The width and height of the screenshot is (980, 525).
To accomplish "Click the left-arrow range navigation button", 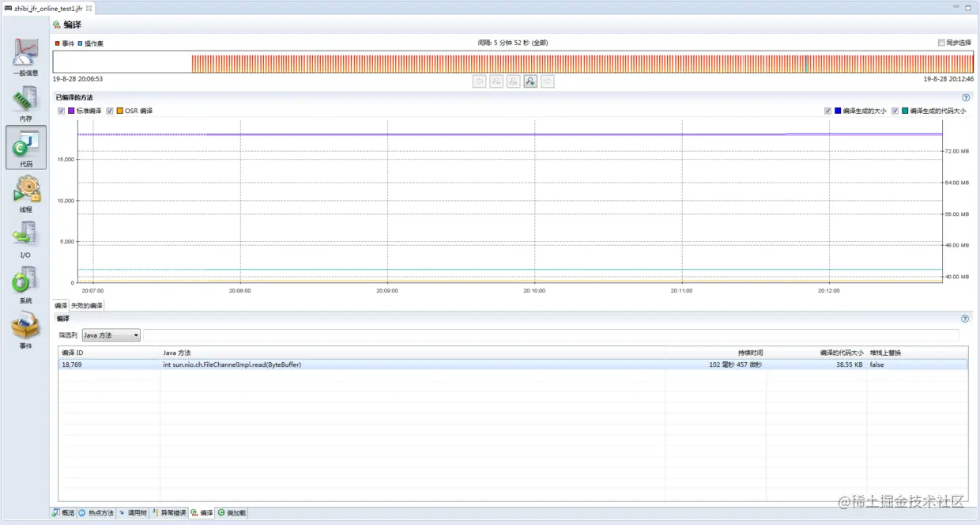I will click(479, 81).
